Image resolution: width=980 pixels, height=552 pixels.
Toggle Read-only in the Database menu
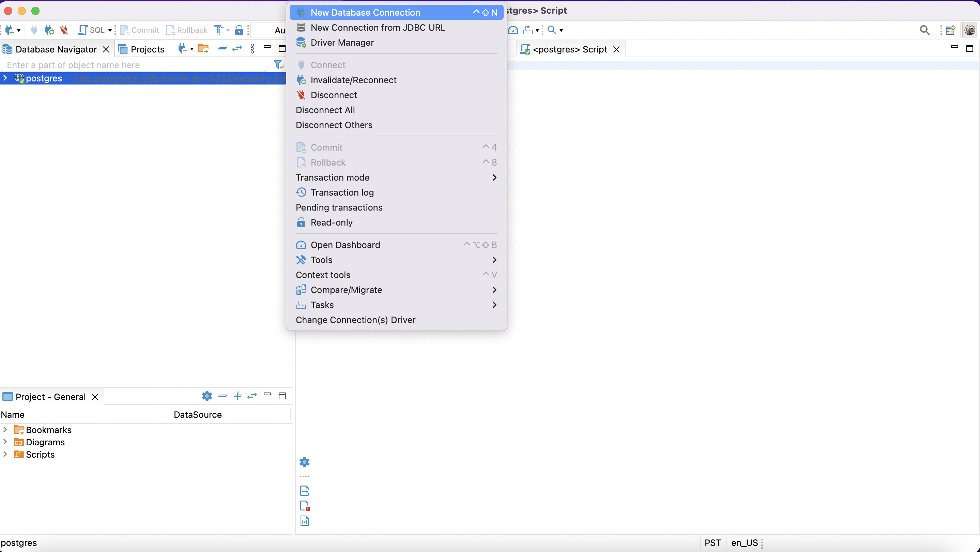pos(331,223)
